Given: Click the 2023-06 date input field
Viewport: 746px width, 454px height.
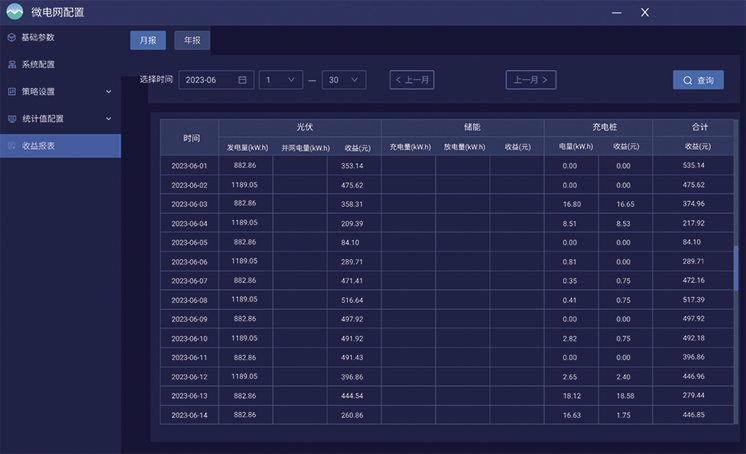Looking at the screenshot, I should click(216, 80).
